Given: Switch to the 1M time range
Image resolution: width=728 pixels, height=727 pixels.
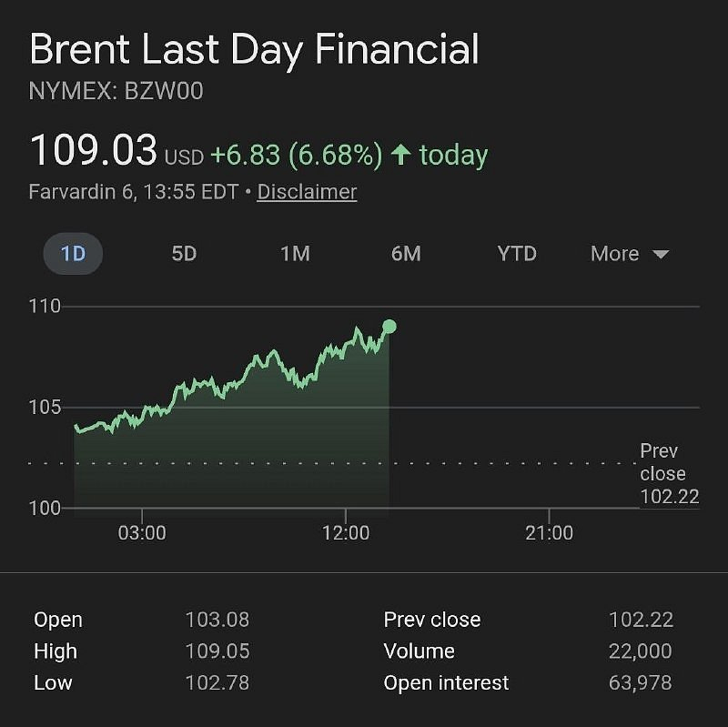Looking at the screenshot, I should tap(295, 254).
